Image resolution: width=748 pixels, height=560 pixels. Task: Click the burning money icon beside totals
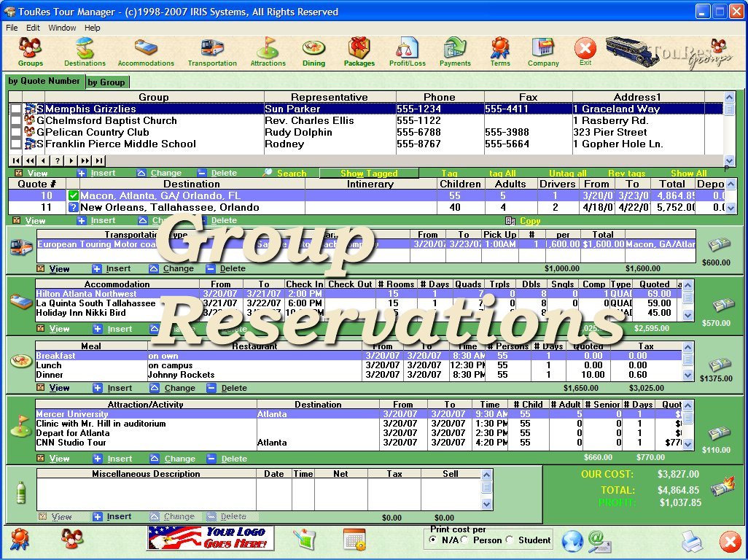(x=722, y=486)
